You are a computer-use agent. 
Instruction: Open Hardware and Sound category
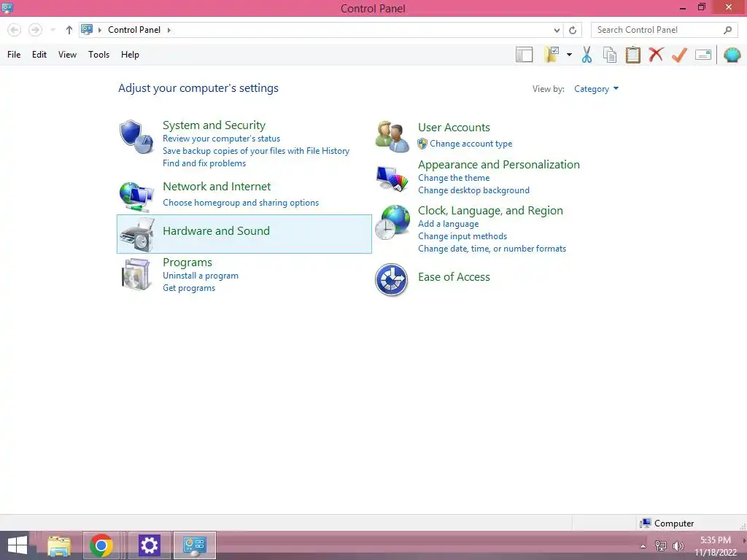pos(216,231)
